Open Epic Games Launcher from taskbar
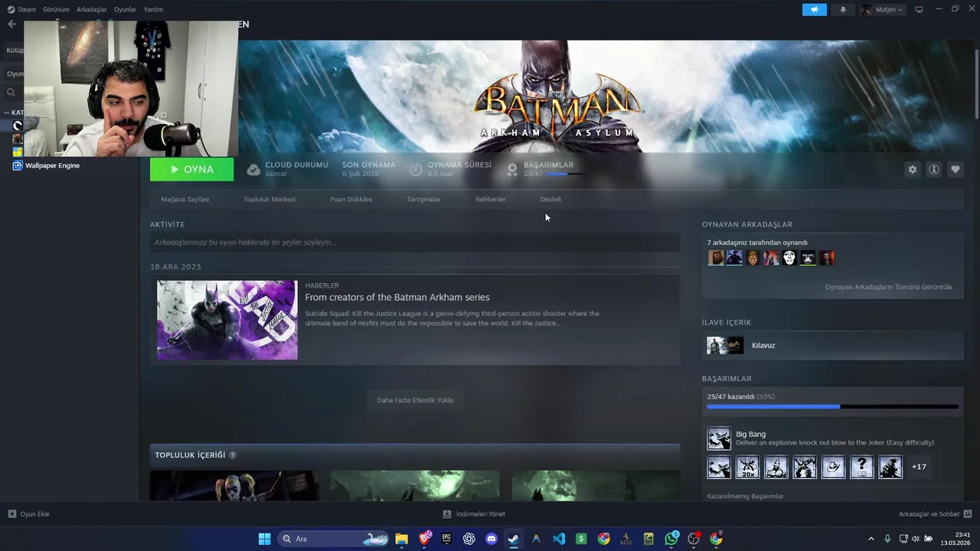This screenshot has width=980, height=551. (x=446, y=539)
